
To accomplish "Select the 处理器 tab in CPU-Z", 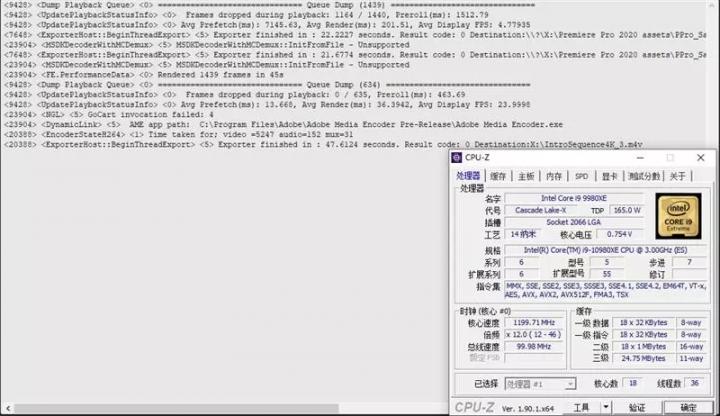I will (x=468, y=176).
